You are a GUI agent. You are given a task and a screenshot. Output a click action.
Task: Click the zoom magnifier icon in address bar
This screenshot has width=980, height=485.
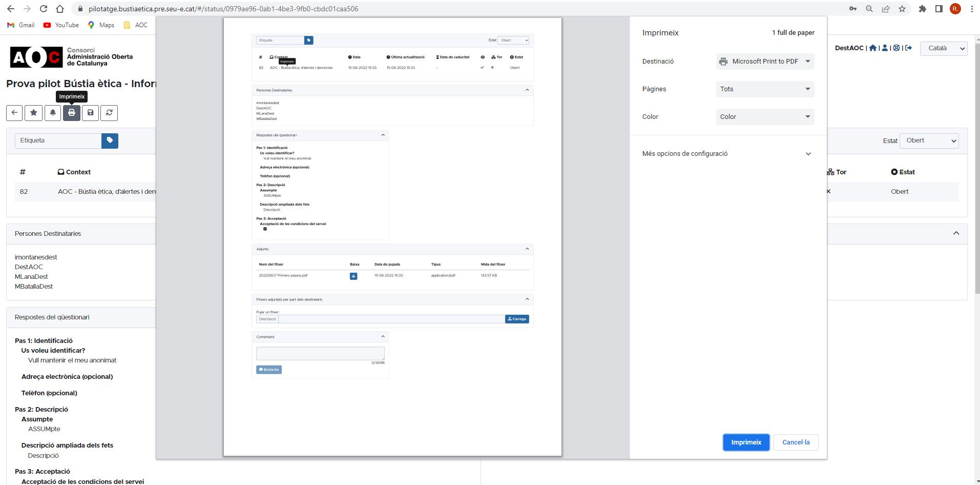pos(869,9)
